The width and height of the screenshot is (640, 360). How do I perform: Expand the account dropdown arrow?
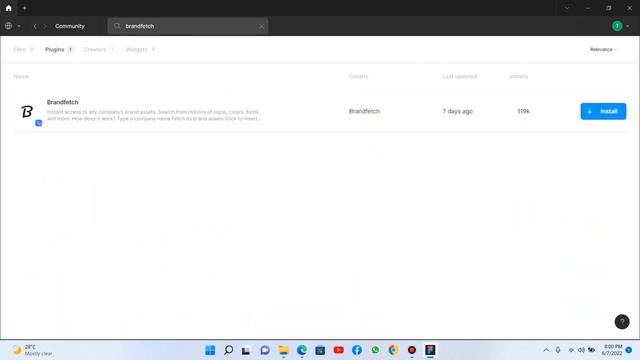[628, 26]
